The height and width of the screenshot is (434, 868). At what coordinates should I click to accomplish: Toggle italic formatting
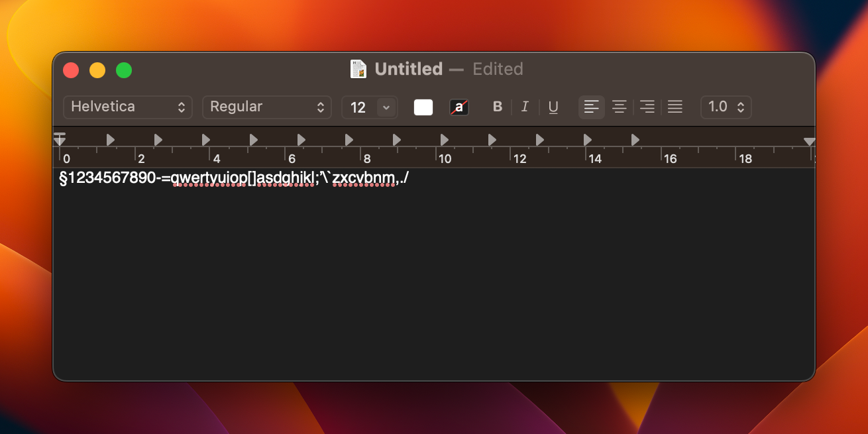525,107
